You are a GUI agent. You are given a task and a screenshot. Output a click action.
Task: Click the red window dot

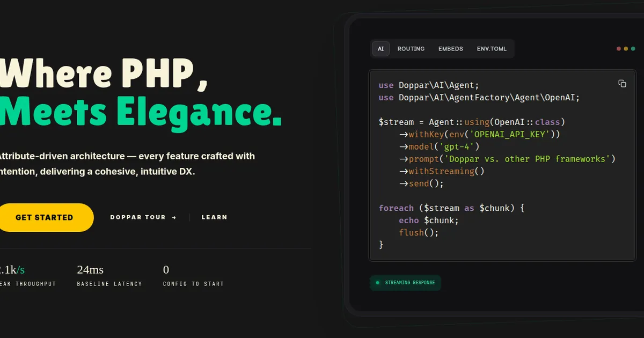coord(619,49)
